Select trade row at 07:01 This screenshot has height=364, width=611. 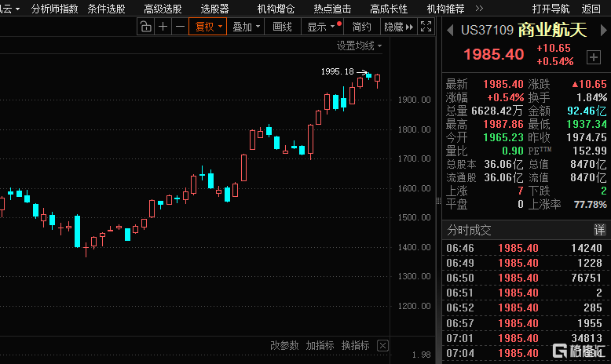click(526, 338)
